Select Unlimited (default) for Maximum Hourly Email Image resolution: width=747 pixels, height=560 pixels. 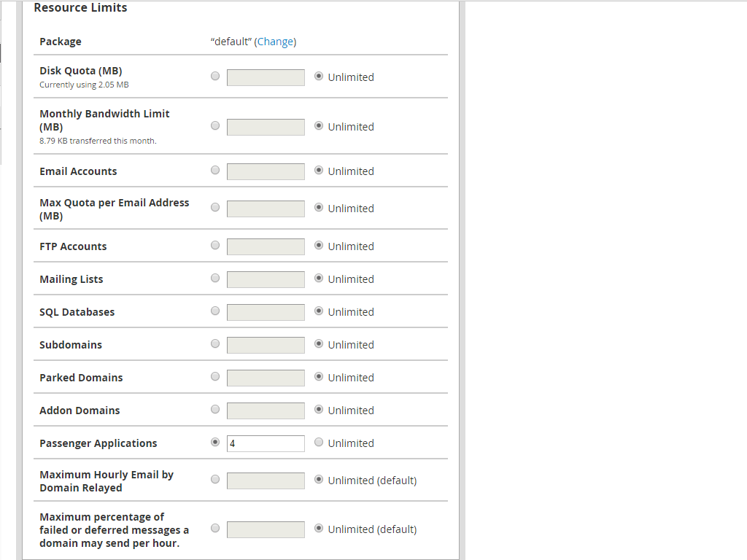click(x=319, y=479)
